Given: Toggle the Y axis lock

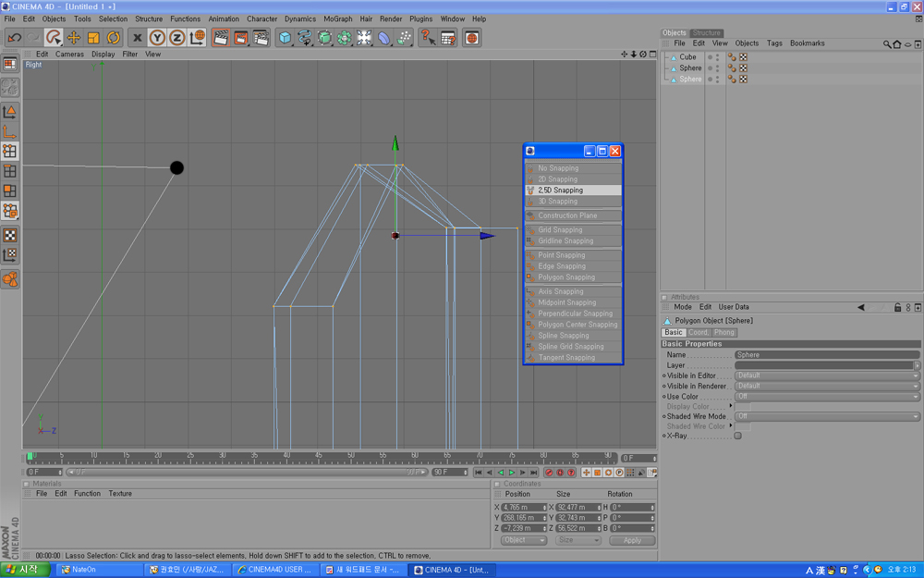Looking at the screenshot, I should 157,38.
